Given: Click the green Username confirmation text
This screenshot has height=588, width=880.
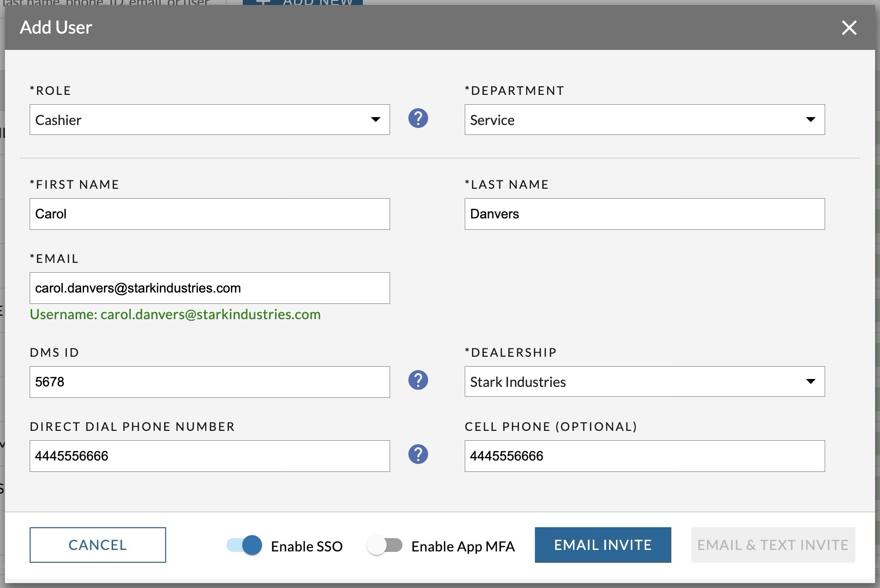Looking at the screenshot, I should pos(176,315).
